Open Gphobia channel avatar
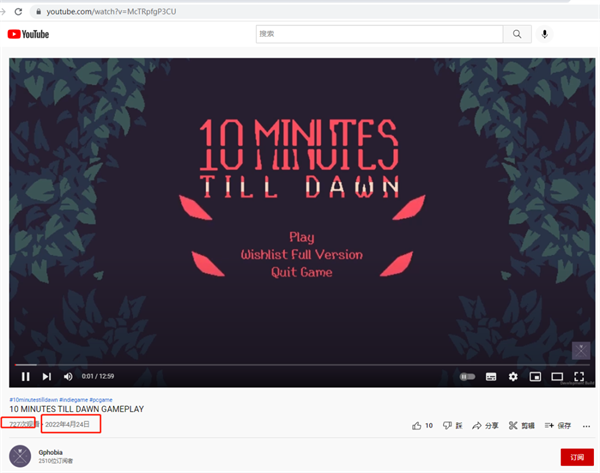Screen dimensions: 600x473 pyautogui.click(x=20, y=456)
